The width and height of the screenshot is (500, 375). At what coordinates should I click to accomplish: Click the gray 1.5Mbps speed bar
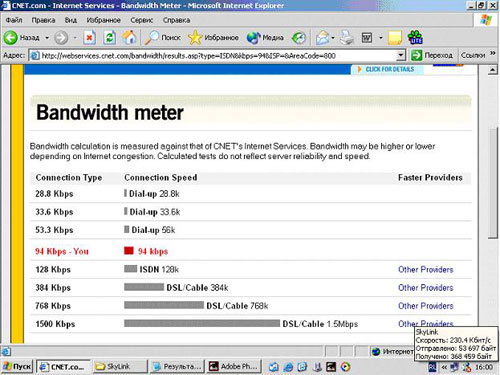[202, 323]
